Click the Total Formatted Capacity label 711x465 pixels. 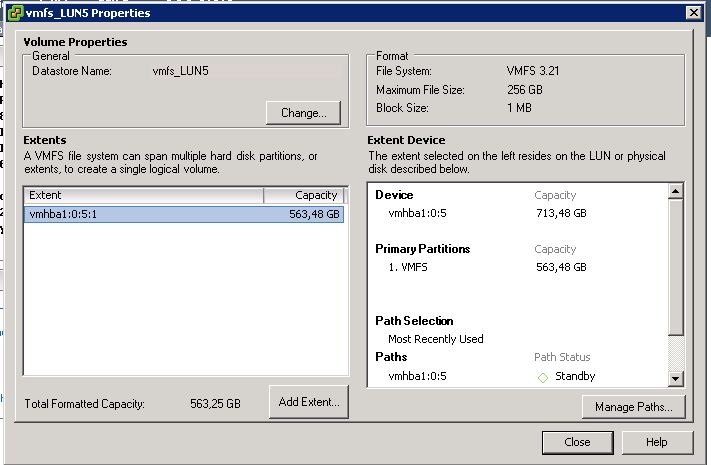(84, 404)
